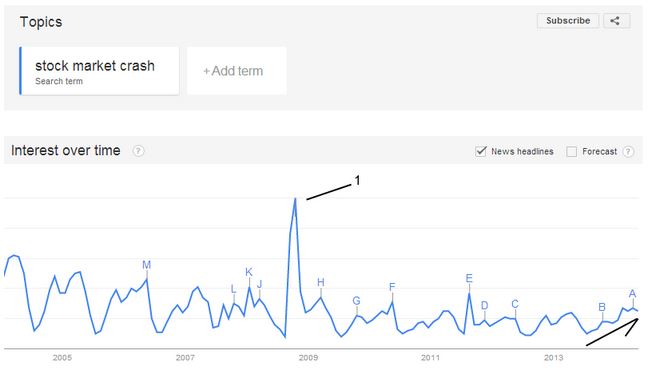Click news headline marker B

(x=602, y=307)
